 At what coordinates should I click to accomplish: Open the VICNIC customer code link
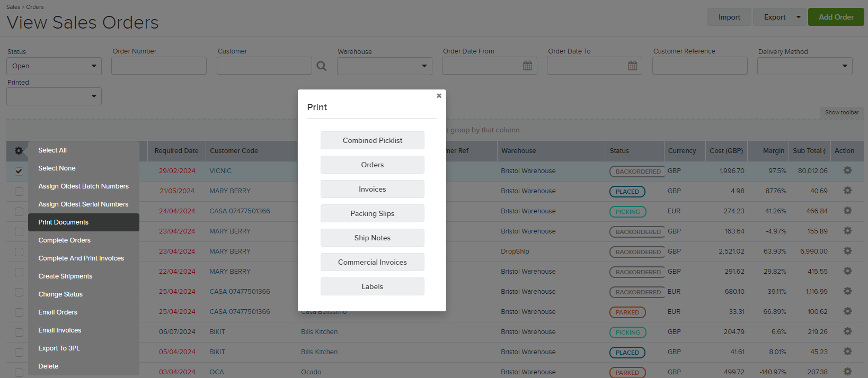[x=220, y=171]
